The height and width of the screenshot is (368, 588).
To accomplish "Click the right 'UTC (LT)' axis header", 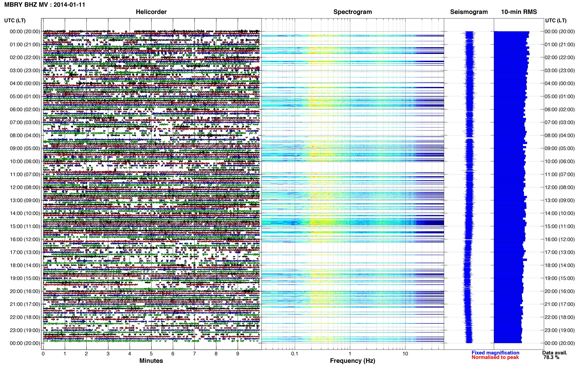I will coord(556,20).
